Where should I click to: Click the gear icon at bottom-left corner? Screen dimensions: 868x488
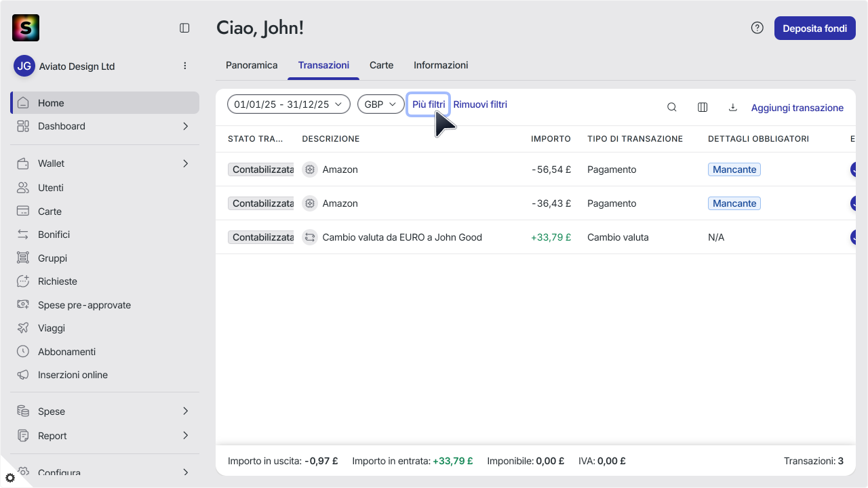point(9,478)
